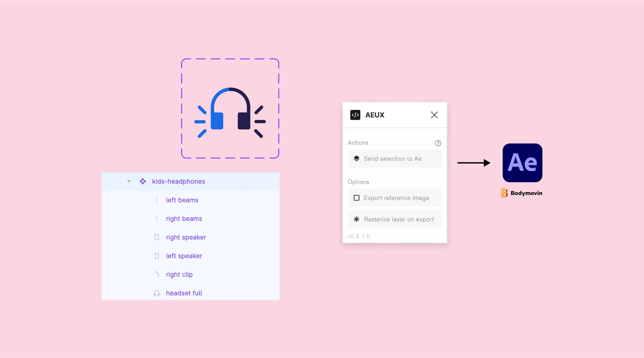644x358 pixels.
Task: Select the left beams layer
Action: (x=191, y=200)
